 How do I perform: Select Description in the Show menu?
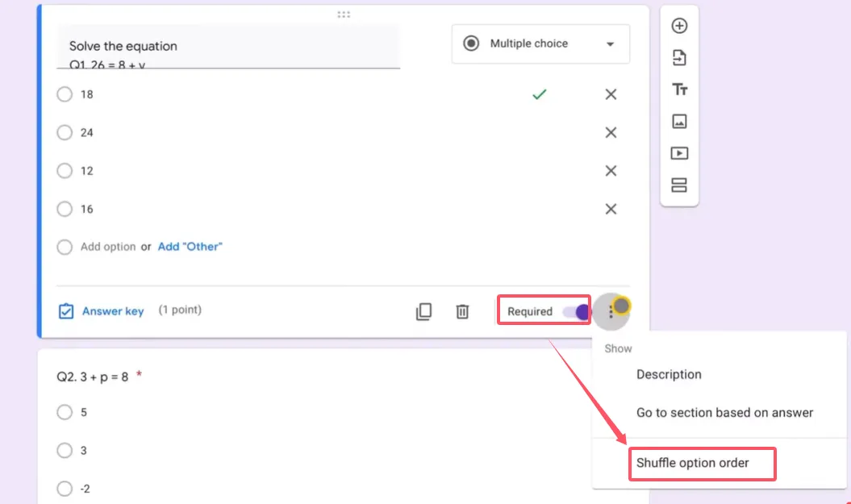(669, 374)
